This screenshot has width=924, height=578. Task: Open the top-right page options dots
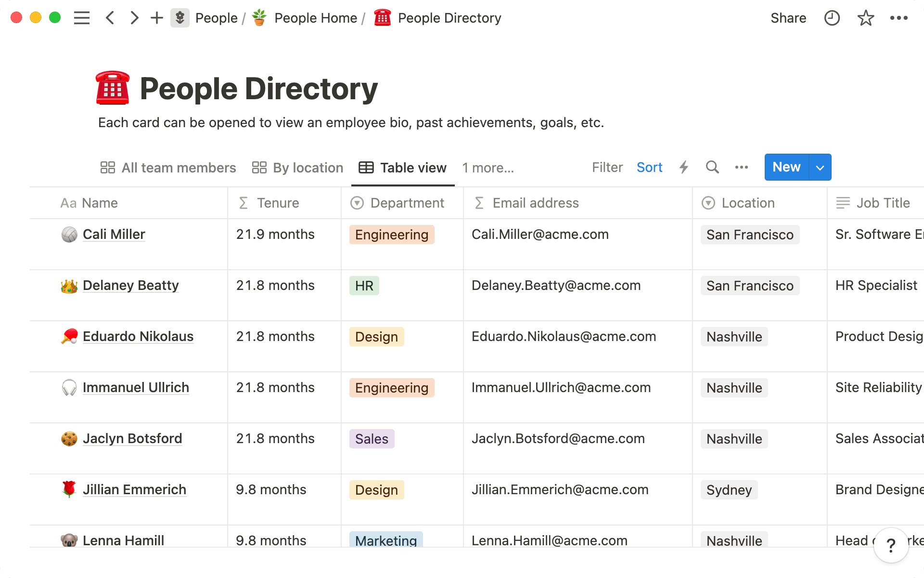tap(898, 18)
